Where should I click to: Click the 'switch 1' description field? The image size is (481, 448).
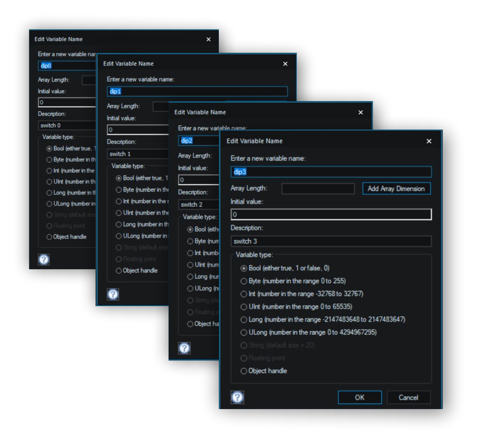pyautogui.click(x=138, y=154)
